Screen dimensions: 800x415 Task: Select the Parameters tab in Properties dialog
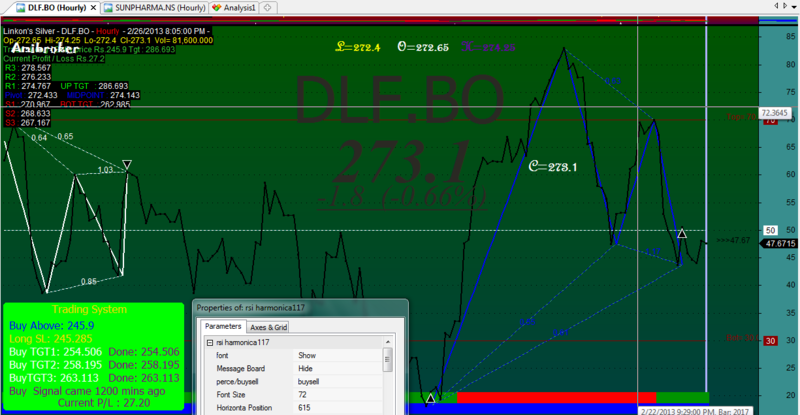coord(223,326)
